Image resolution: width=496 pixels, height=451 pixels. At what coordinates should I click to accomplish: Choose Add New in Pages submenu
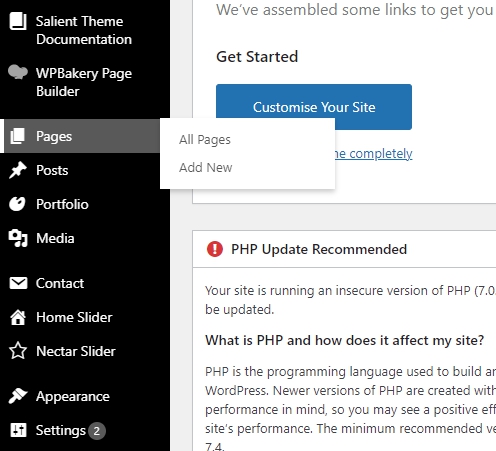[206, 167]
